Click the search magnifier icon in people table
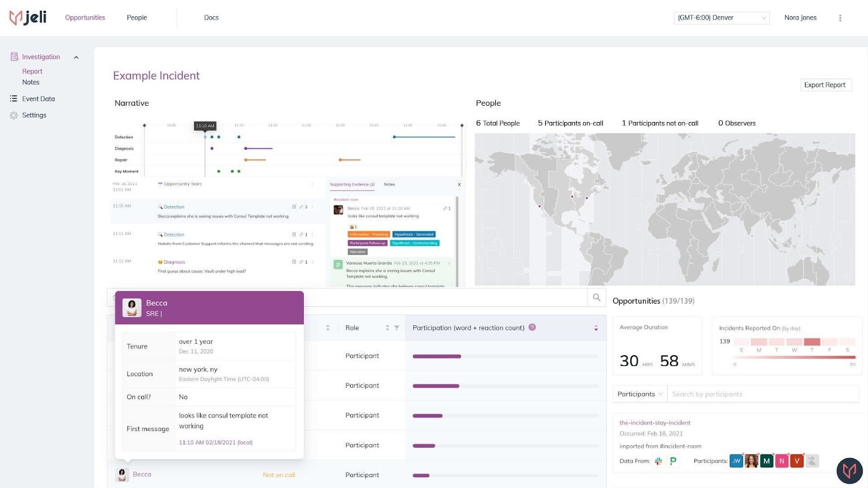This screenshot has height=488, width=868. [597, 297]
